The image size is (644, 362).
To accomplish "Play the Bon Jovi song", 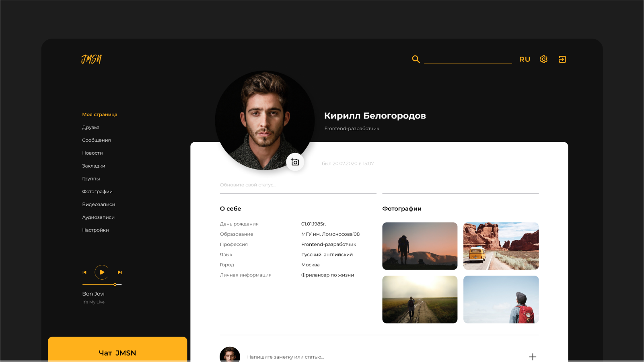I will [102, 272].
